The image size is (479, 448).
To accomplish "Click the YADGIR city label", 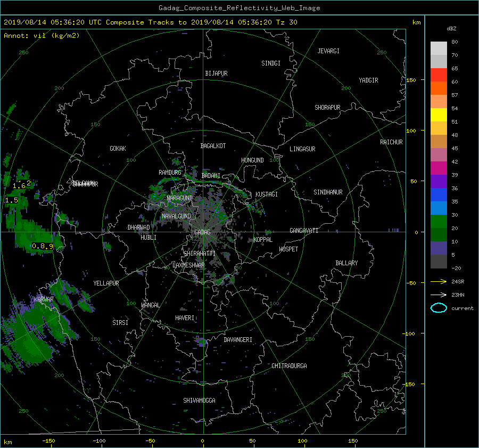I will click(x=368, y=80).
